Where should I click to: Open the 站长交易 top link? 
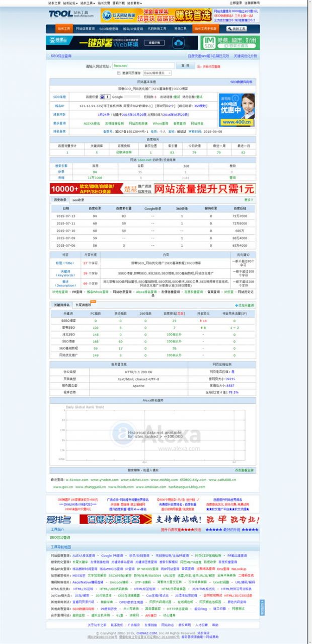coord(104,3)
